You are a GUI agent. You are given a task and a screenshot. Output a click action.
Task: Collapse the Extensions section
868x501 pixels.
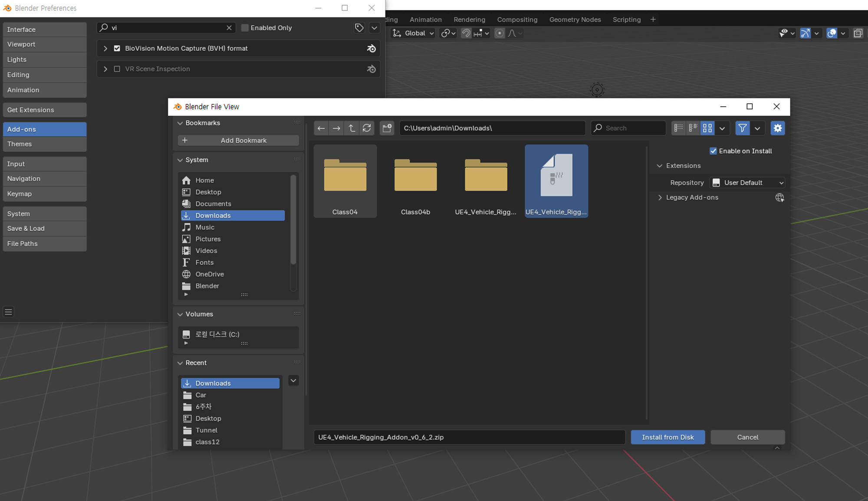pyautogui.click(x=660, y=166)
